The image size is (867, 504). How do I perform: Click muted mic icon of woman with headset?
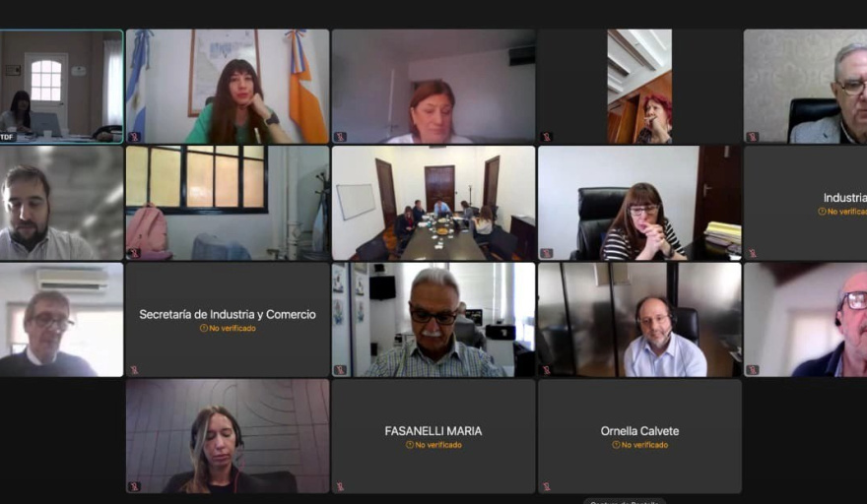(134, 487)
